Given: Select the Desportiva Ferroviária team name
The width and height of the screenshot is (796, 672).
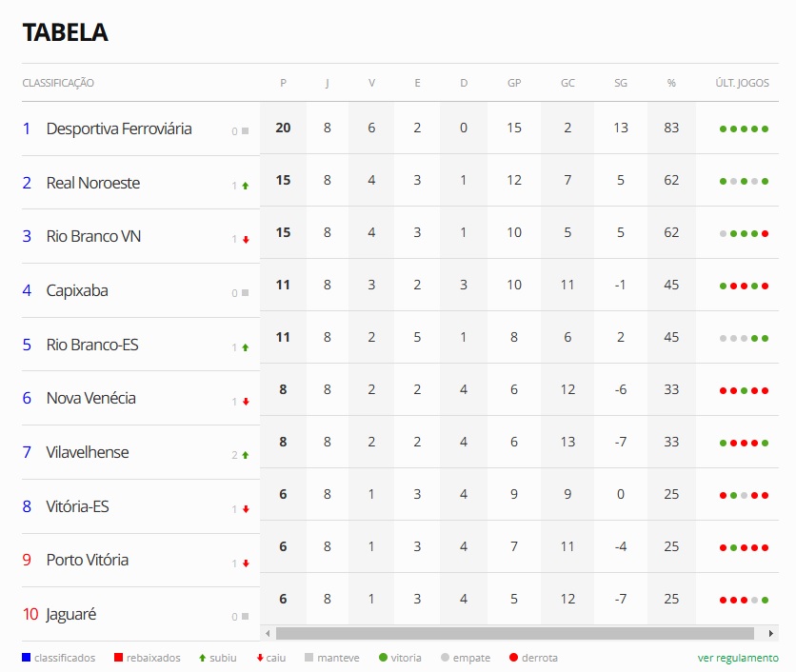Looking at the screenshot, I should (x=119, y=128).
